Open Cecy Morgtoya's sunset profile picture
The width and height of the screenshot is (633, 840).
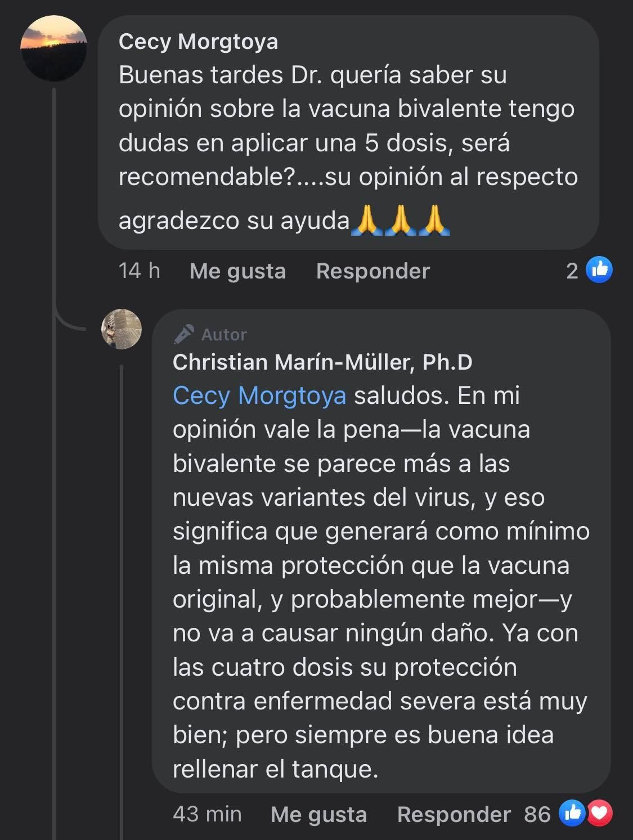[53, 48]
